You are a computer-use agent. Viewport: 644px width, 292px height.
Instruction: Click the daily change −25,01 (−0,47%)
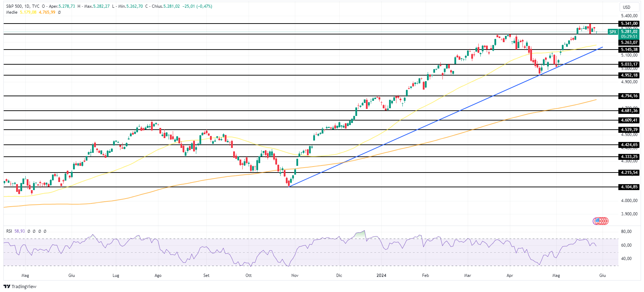[197, 6]
